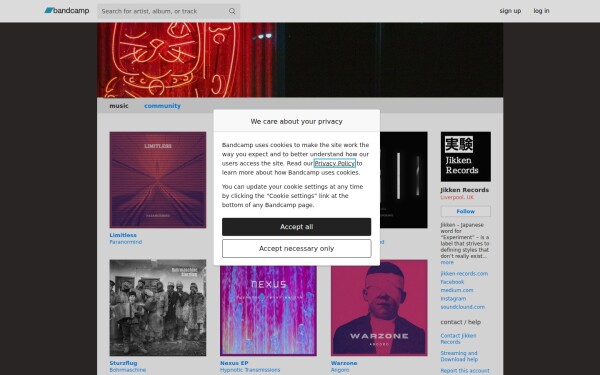Expand the label bio with more
600x375 pixels.
click(447, 262)
